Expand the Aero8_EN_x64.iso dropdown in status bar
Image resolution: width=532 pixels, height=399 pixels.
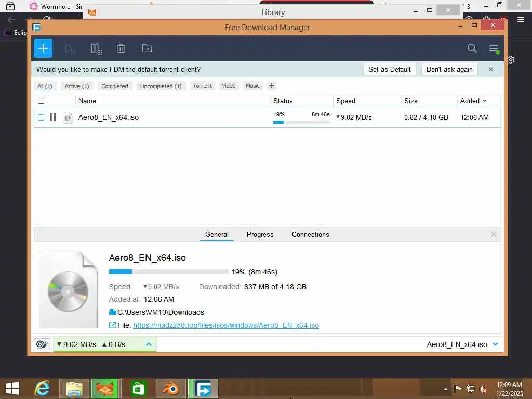pos(495,344)
